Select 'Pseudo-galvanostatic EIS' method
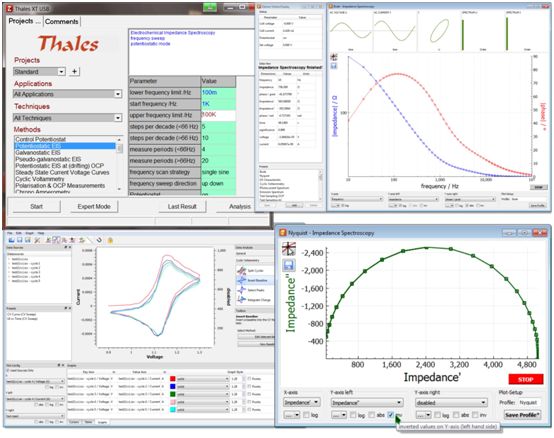 (x=48, y=159)
